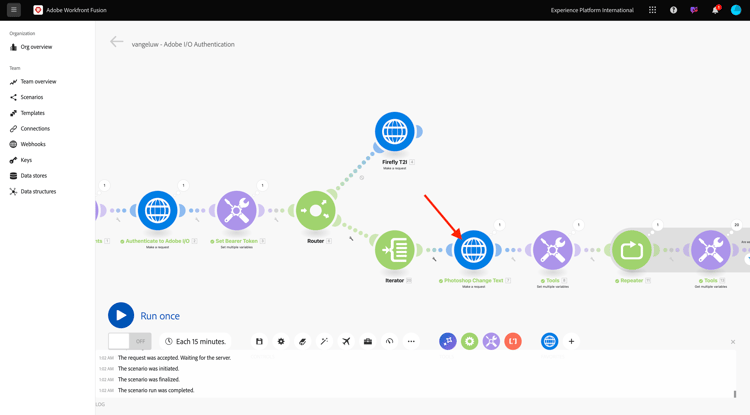The height and width of the screenshot is (415, 750).
Task: Click the route filter wrench after Router
Action: point(351,238)
